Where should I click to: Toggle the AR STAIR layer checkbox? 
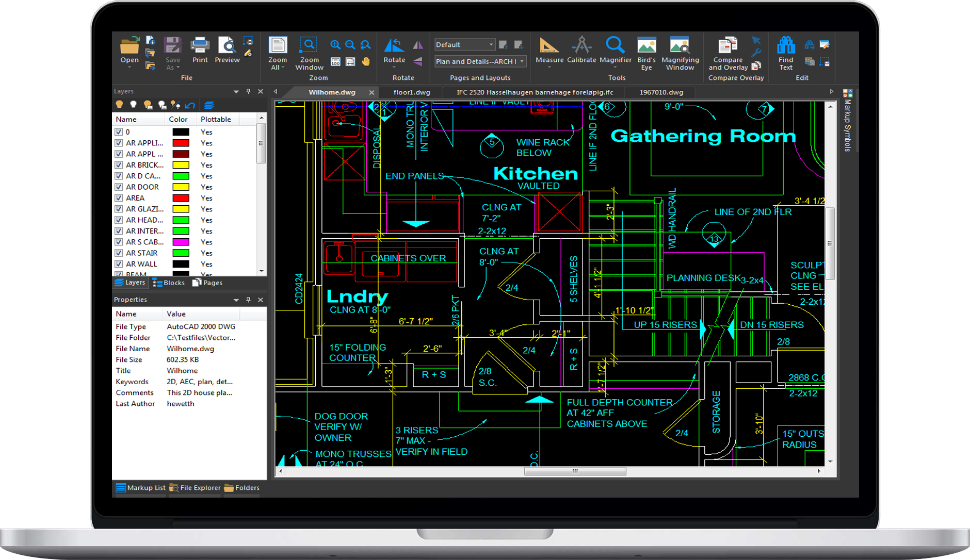(x=119, y=253)
